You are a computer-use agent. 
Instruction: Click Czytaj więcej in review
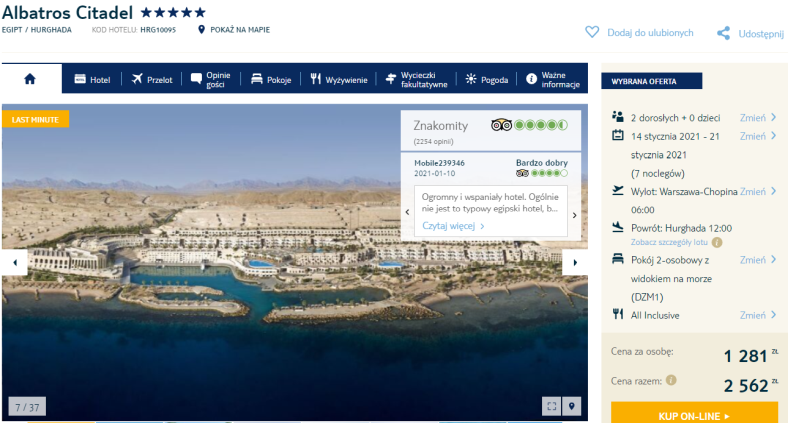pos(453,226)
